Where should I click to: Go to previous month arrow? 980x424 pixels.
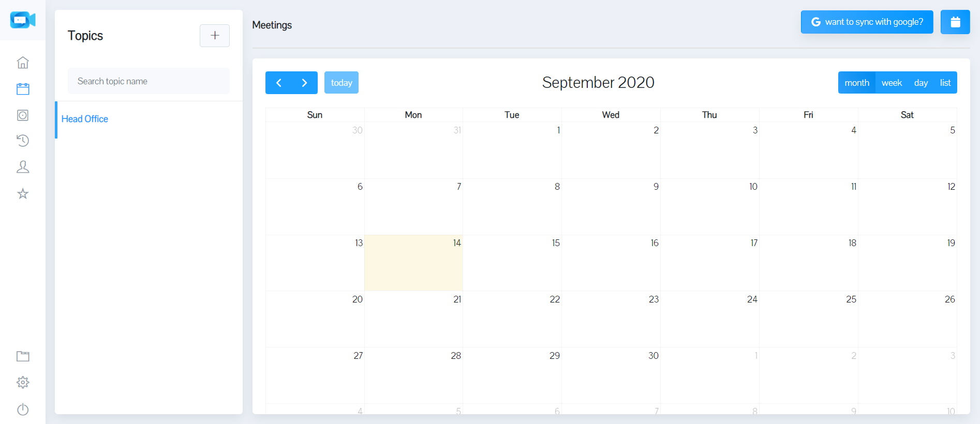pyautogui.click(x=279, y=83)
